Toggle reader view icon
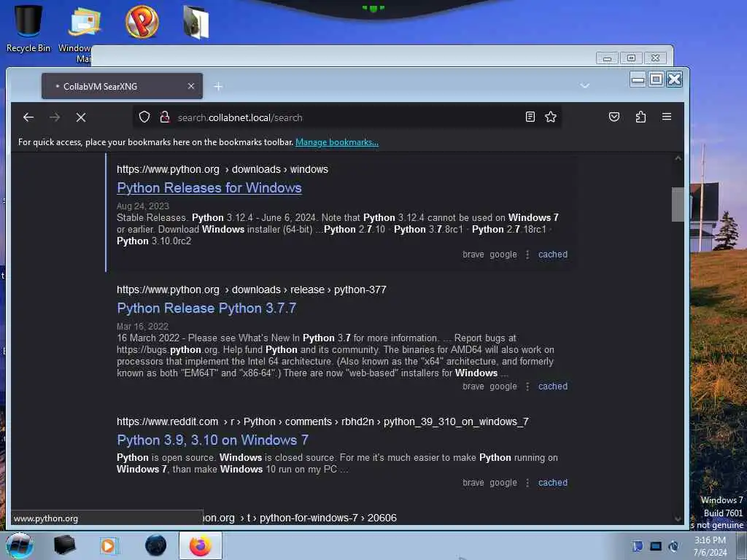This screenshot has height=560, width=747. (x=530, y=117)
